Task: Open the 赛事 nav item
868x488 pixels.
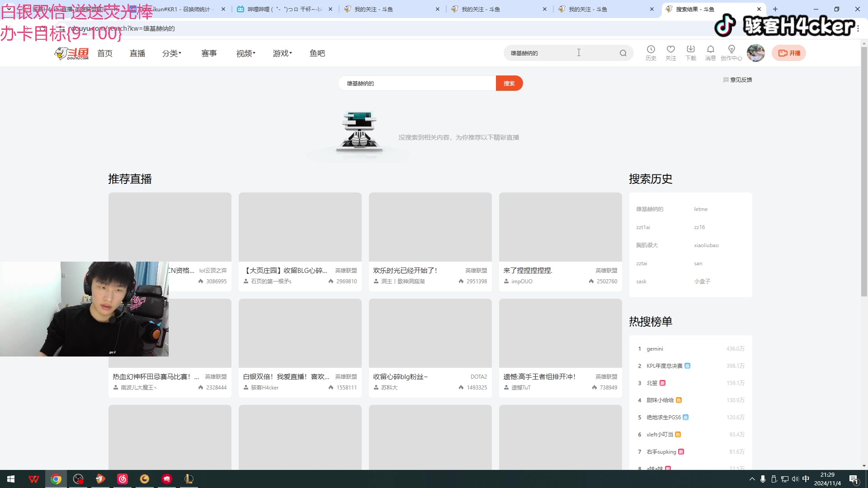Action: [209, 53]
